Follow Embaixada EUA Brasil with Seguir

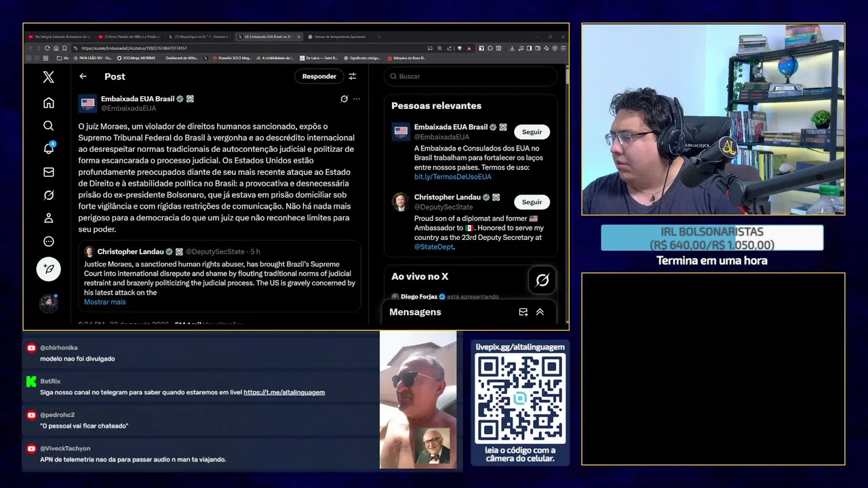coord(532,132)
